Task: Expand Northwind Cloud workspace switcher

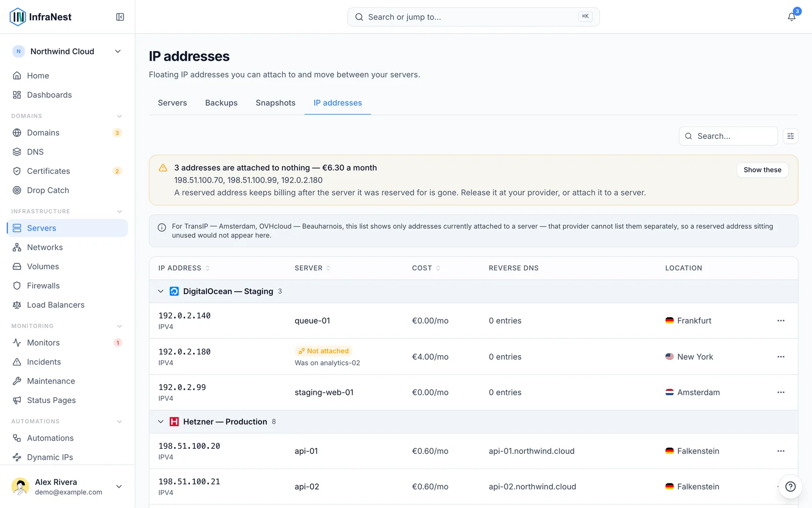Action: (x=67, y=52)
